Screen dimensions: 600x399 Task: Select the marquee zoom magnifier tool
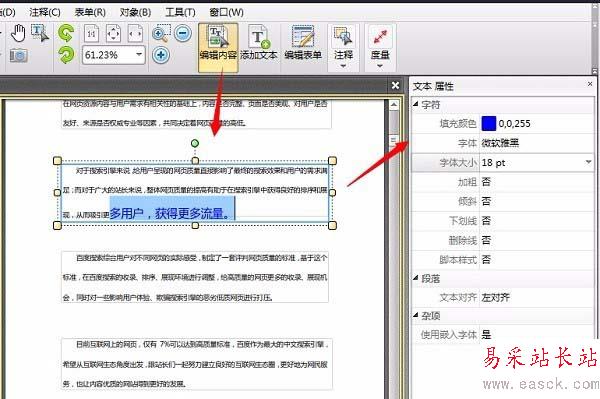161,34
